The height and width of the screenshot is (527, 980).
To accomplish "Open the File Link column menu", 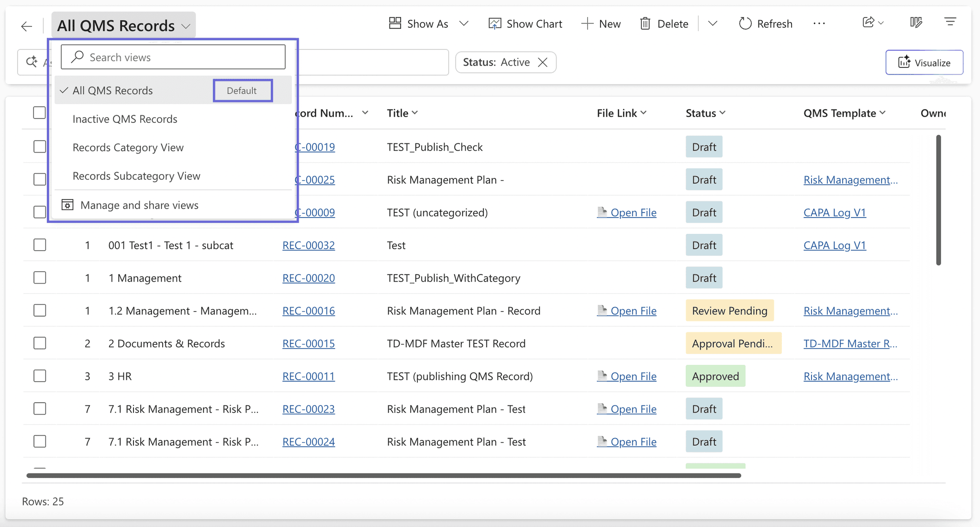I will pyautogui.click(x=644, y=113).
